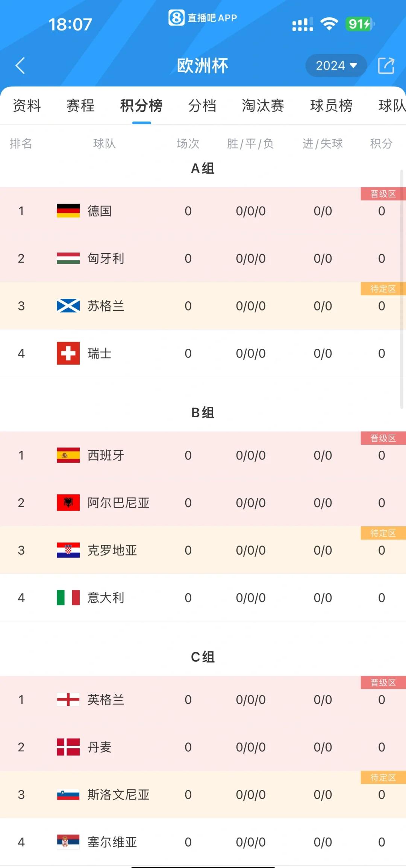Viewport: 406px width, 868px height.
Task: Tap the Denmark flag icon
Action: coord(68,747)
